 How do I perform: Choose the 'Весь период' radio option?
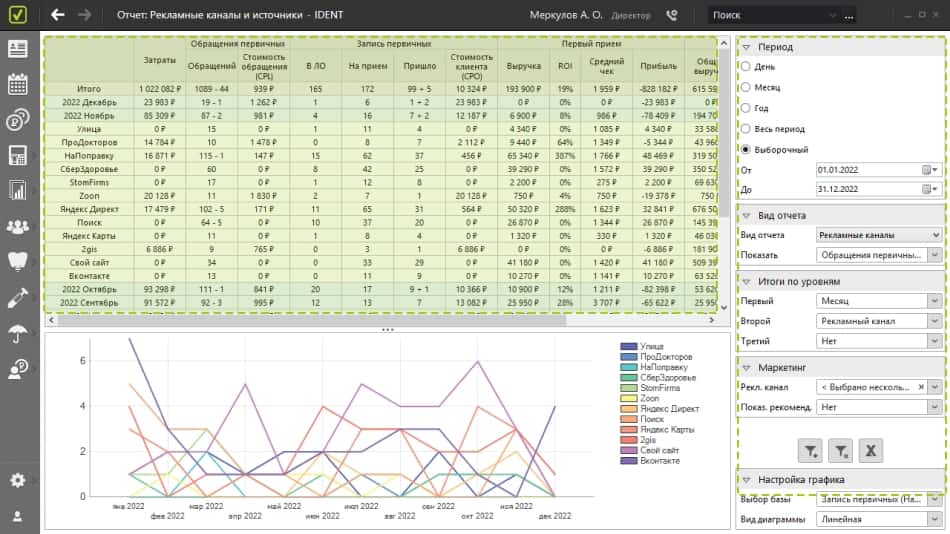(745, 129)
